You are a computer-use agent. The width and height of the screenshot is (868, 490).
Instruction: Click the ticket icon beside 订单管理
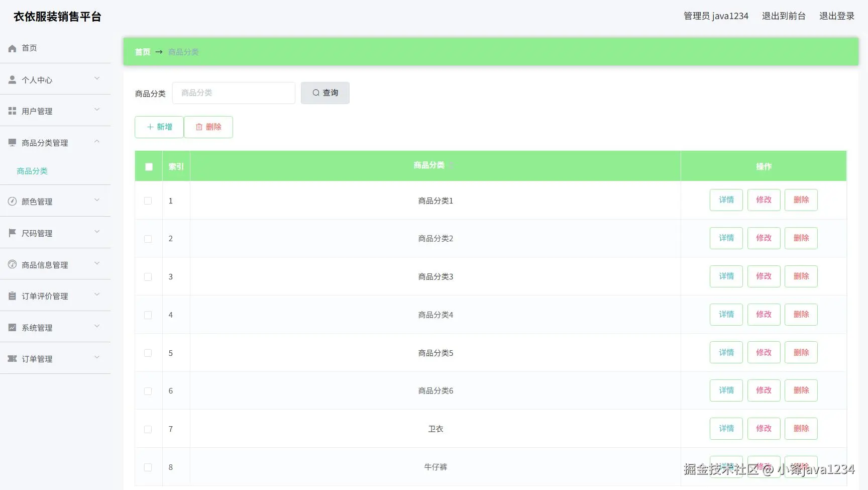click(13, 359)
